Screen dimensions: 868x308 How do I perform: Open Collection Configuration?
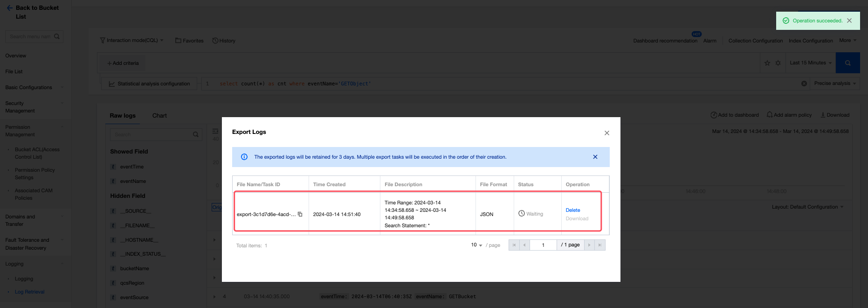pos(756,41)
